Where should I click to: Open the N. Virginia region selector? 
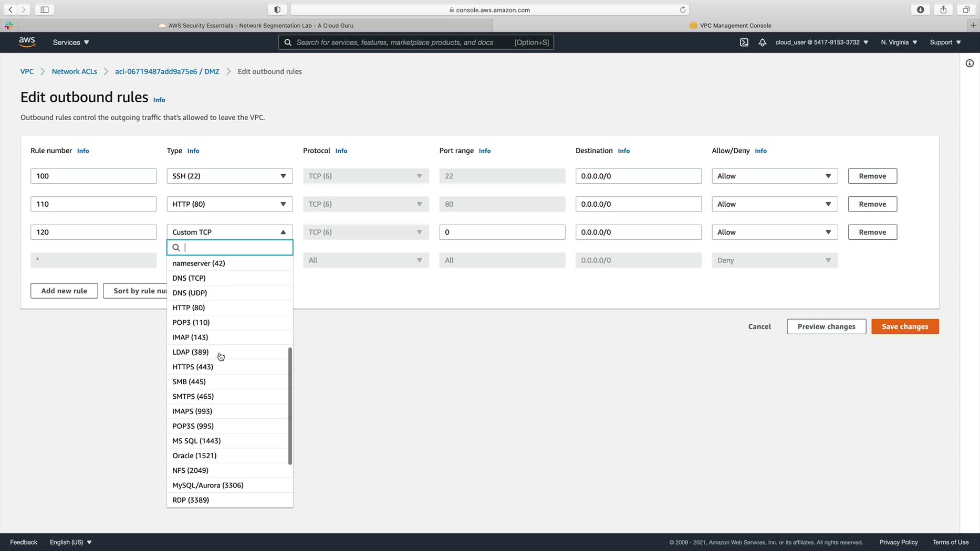[899, 43]
